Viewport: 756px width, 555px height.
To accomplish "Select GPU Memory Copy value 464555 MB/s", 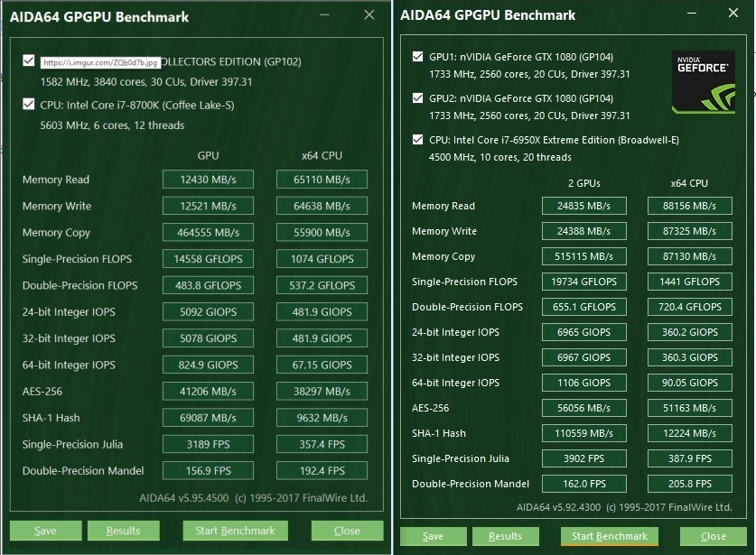I will point(209,232).
